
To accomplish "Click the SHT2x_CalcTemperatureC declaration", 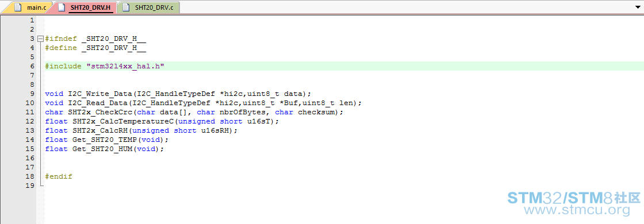I will coord(162,121).
